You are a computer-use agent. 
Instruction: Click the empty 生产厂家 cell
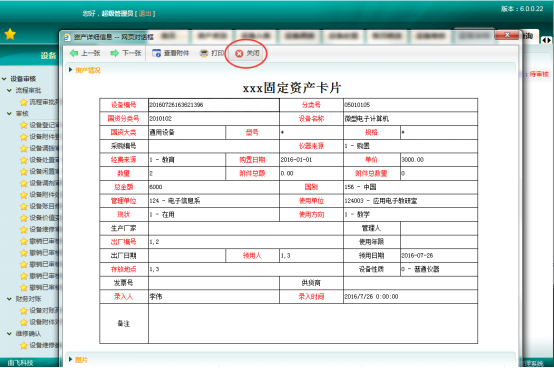pyautogui.click(x=246, y=228)
